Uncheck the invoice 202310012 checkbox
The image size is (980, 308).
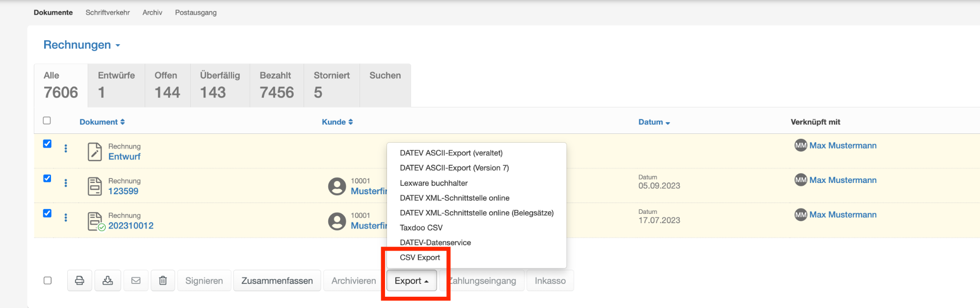pyautogui.click(x=47, y=213)
